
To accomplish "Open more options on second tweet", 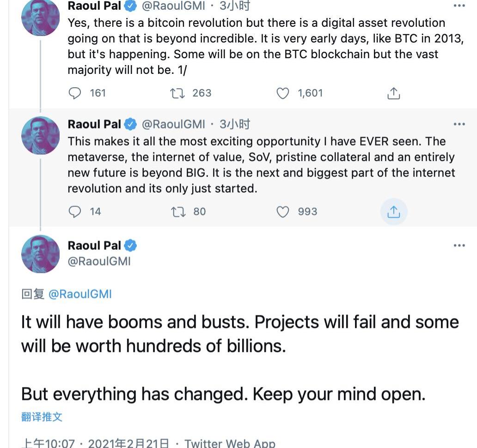I will pos(459,124).
